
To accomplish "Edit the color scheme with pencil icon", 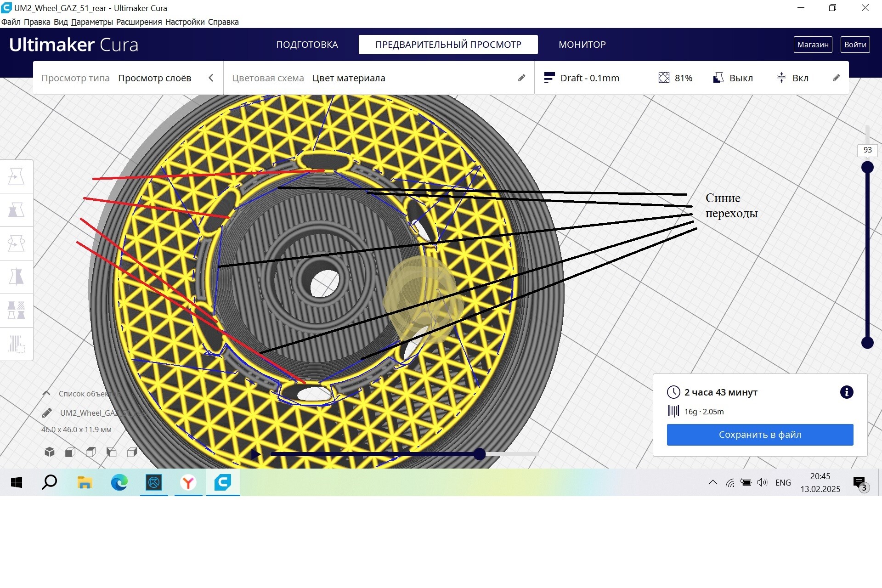I will (521, 78).
